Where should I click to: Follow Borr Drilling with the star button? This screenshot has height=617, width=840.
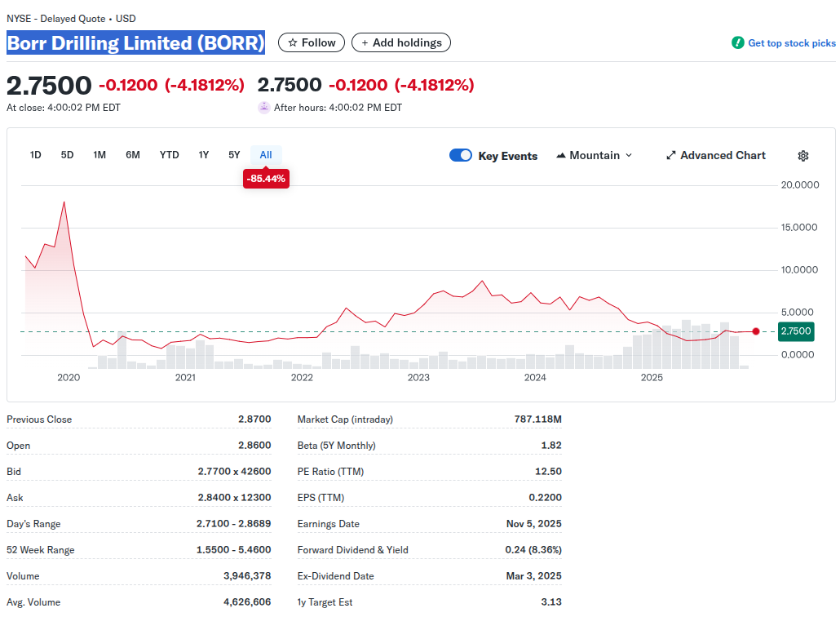coord(312,42)
